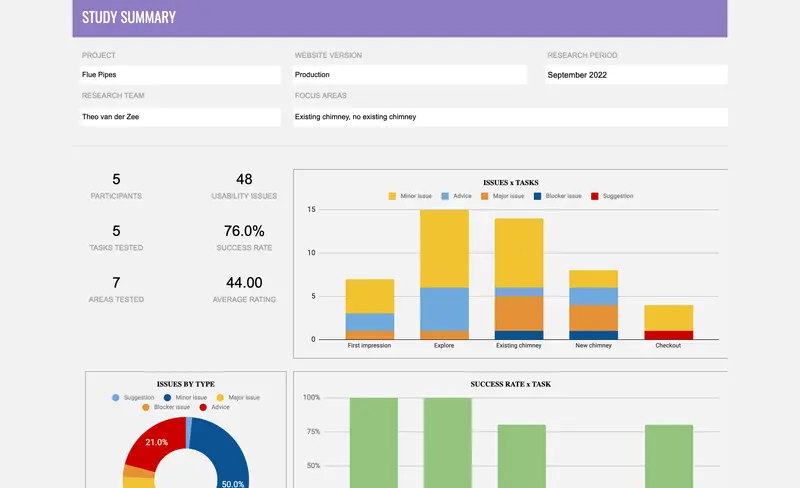Viewport: 800px width, 488px height.
Task: Click the PARTICIPANTS label
Action: click(x=116, y=196)
